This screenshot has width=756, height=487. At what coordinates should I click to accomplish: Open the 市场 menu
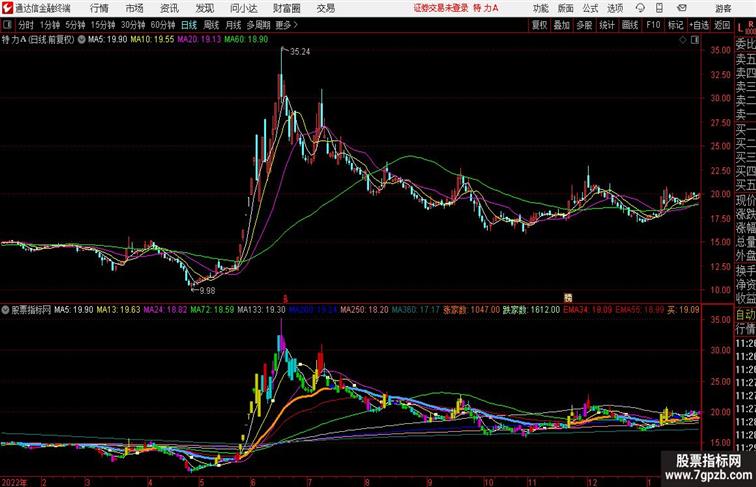tap(135, 8)
